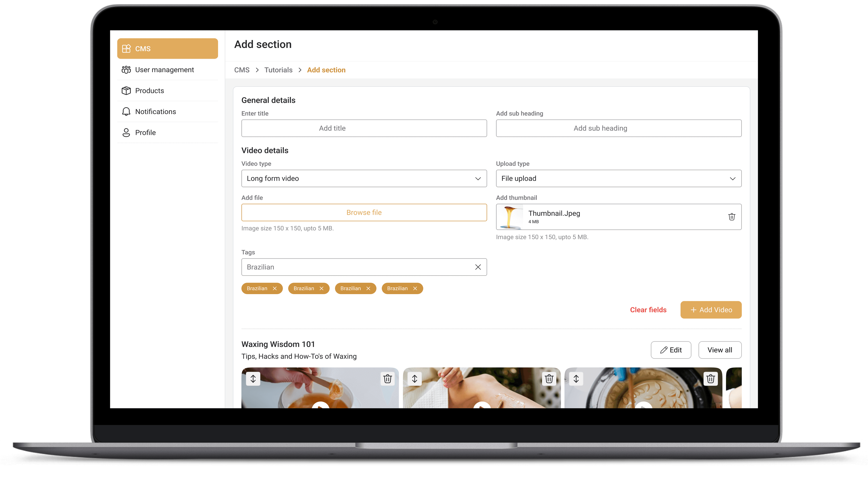Viewport: 868px width, 488px height.
Task: Delete the third video (wax pot)
Action: pyautogui.click(x=711, y=379)
